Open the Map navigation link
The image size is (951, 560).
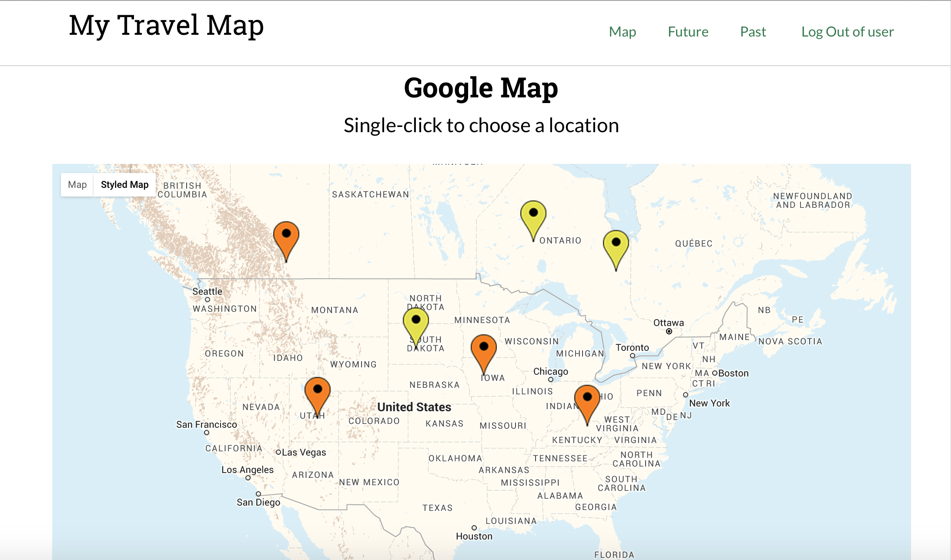[x=622, y=32]
